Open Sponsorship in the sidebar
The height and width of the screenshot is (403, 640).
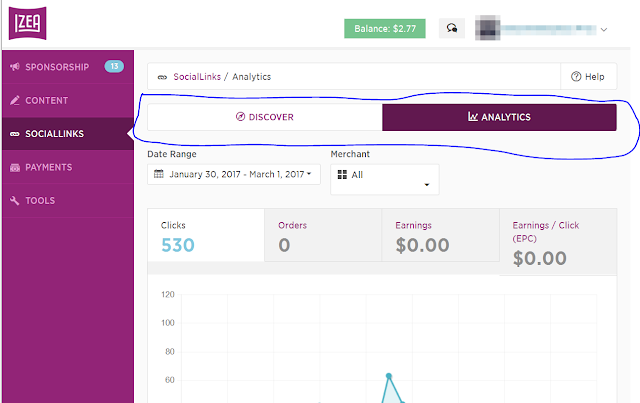[68, 67]
